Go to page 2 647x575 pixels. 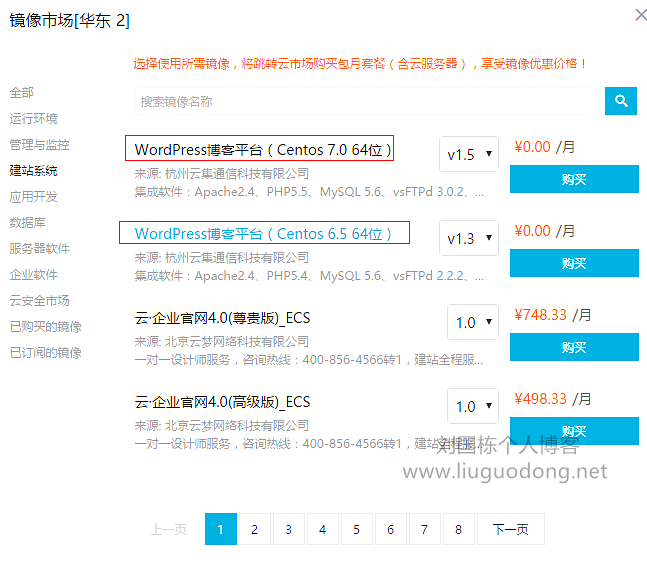point(255,529)
